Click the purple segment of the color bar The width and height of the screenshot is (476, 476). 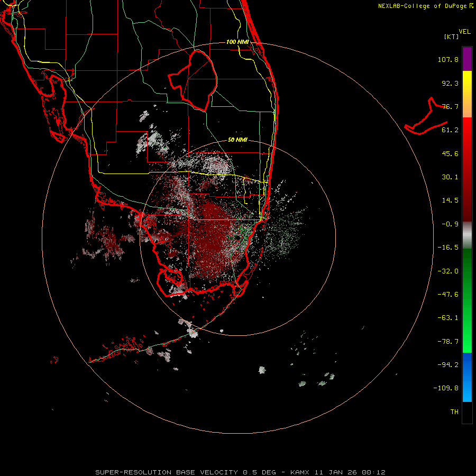click(x=467, y=59)
